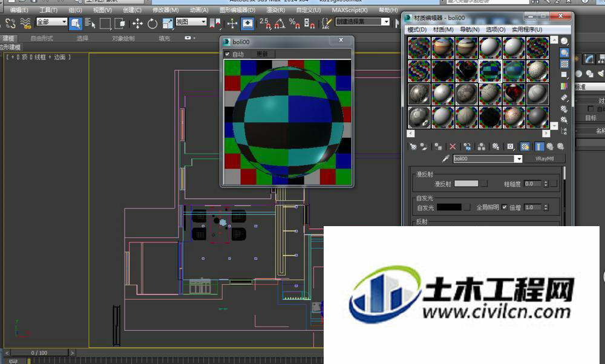Click Sample UV Tiling icon

pyautogui.click(x=564, y=75)
